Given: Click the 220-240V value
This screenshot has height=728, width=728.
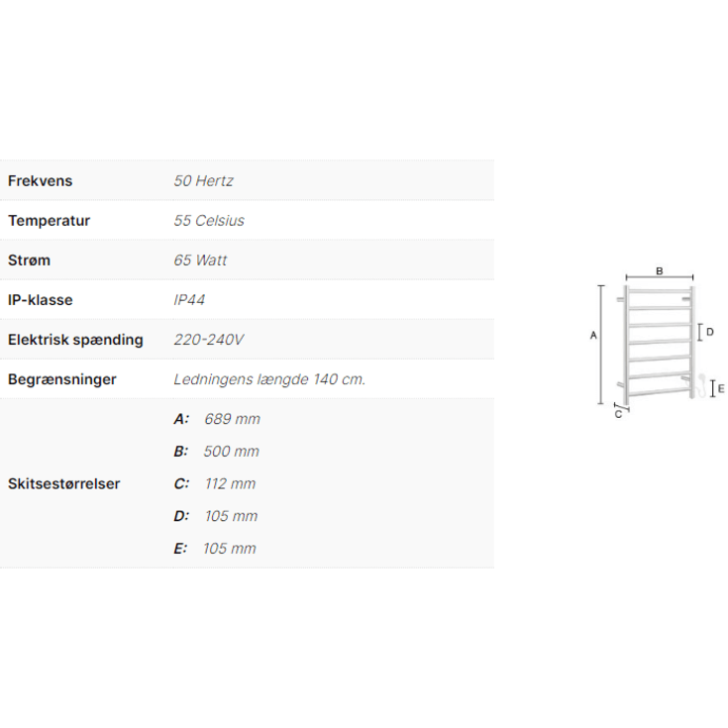Looking at the screenshot, I should click(x=208, y=340).
